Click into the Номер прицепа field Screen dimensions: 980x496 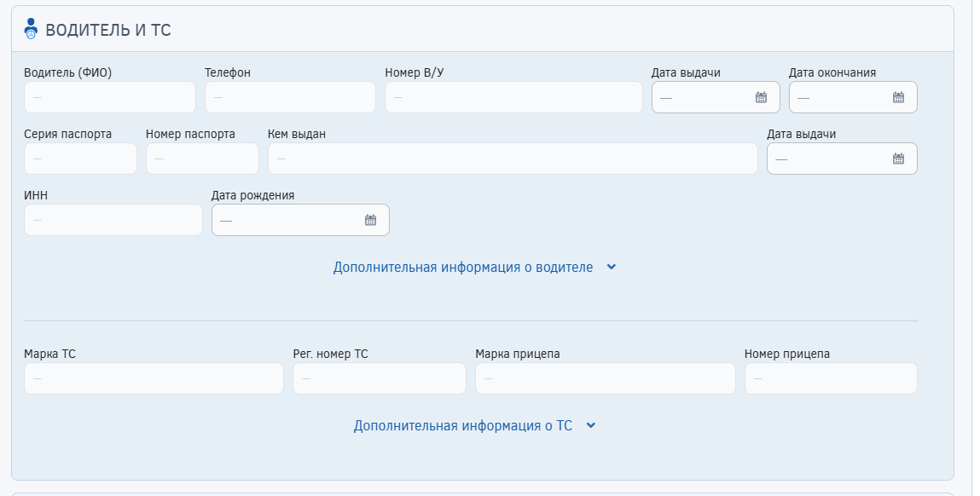click(x=831, y=378)
